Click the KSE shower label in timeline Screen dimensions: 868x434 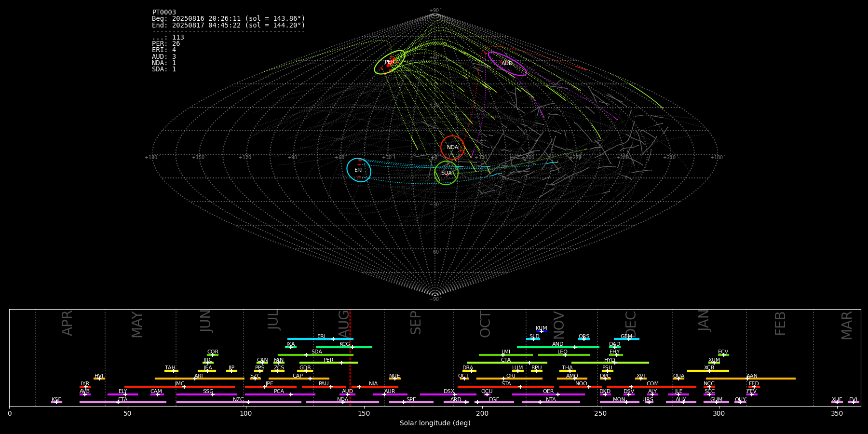56,399
